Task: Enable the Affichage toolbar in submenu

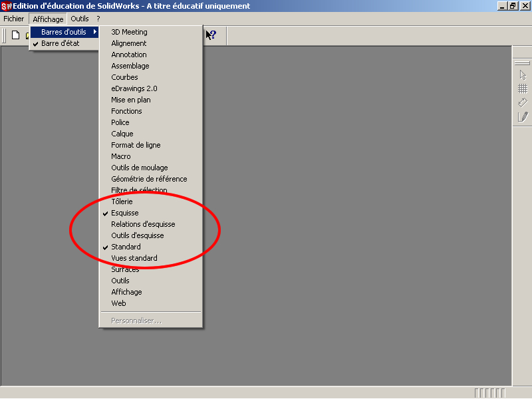Action: tap(151, 292)
